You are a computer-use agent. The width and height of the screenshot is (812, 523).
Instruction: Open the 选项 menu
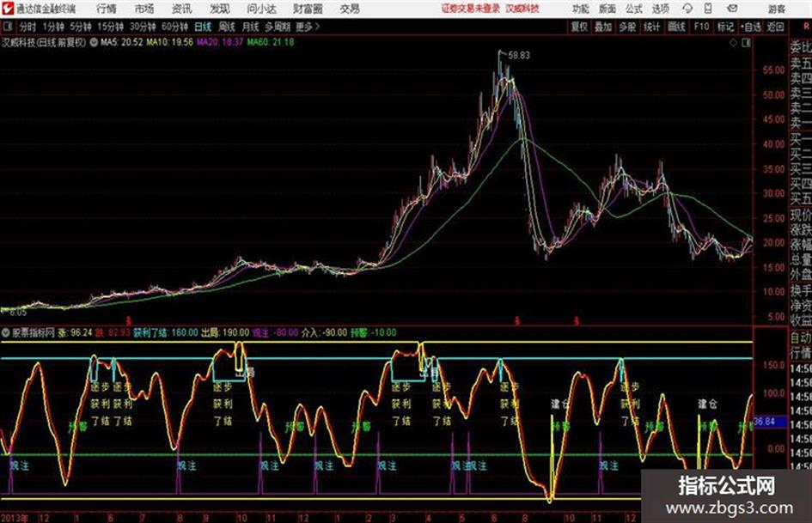click(660, 9)
